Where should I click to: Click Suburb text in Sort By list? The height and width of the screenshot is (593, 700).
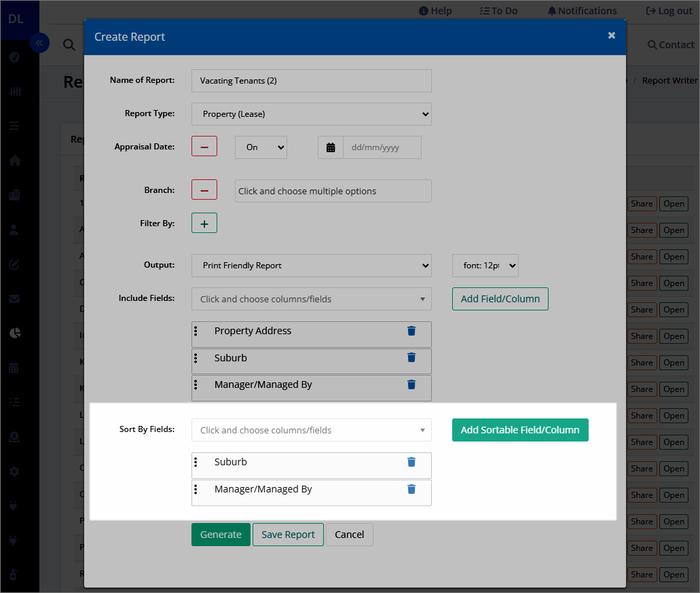tap(230, 462)
